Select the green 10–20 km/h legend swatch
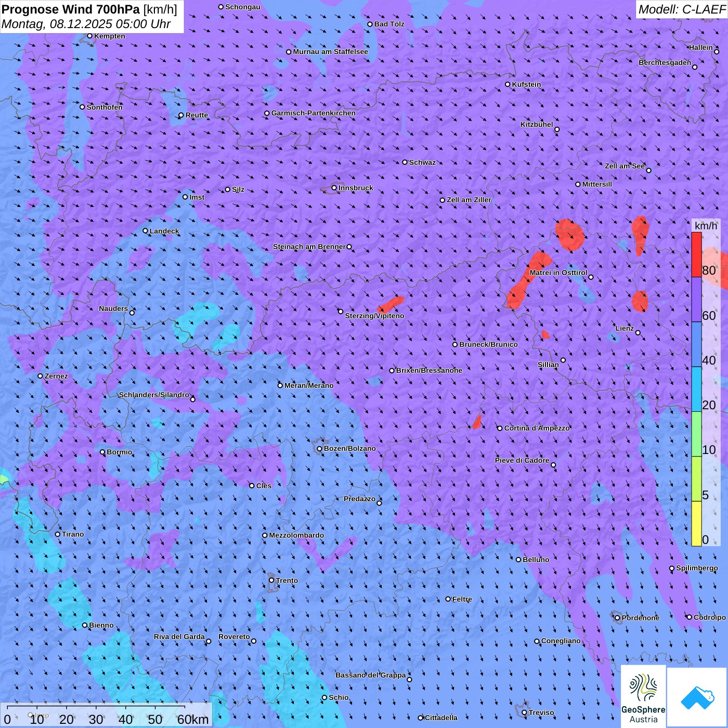Image resolution: width=728 pixels, height=728 pixels. (696, 434)
